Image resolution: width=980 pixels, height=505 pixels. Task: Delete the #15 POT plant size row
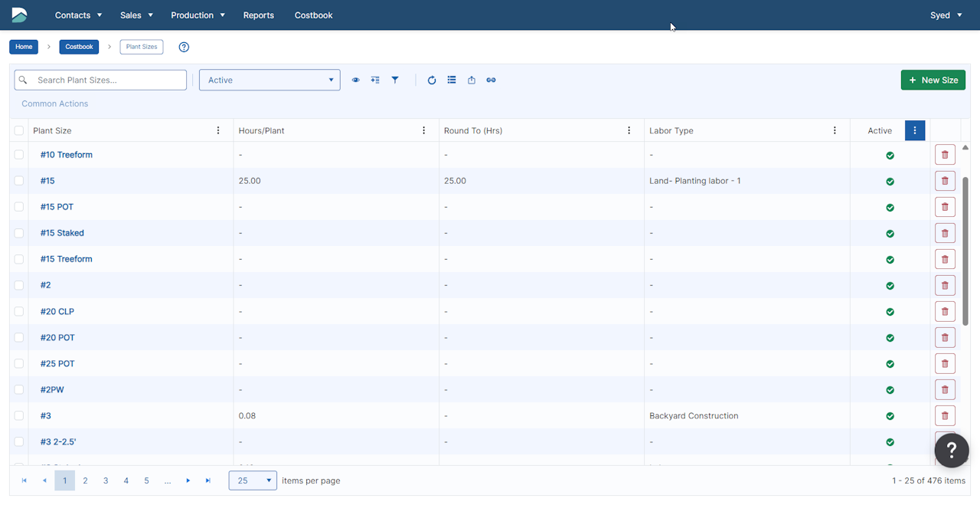point(945,207)
